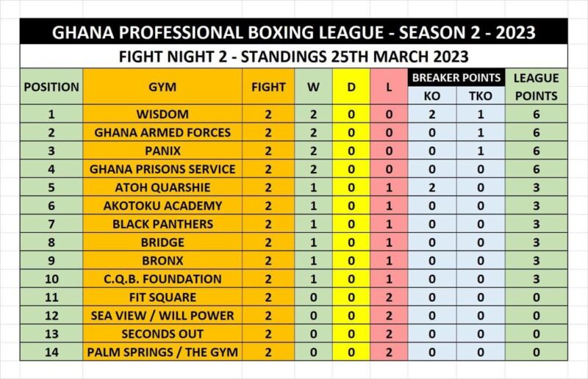Image resolution: width=588 pixels, height=379 pixels.
Task: Click the POSITION column header
Action: click(51, 87)
